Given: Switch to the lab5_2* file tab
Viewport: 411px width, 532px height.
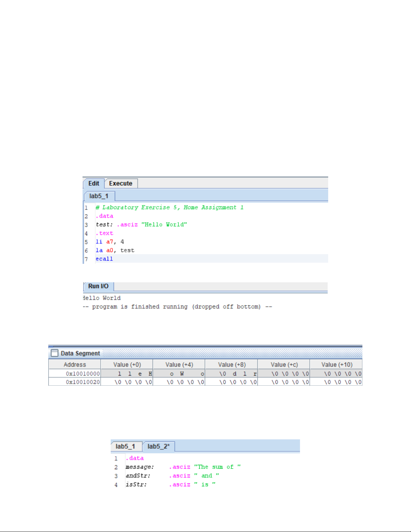Looking at the screenshot, I should pyautogui.click(x=158, y=446).
